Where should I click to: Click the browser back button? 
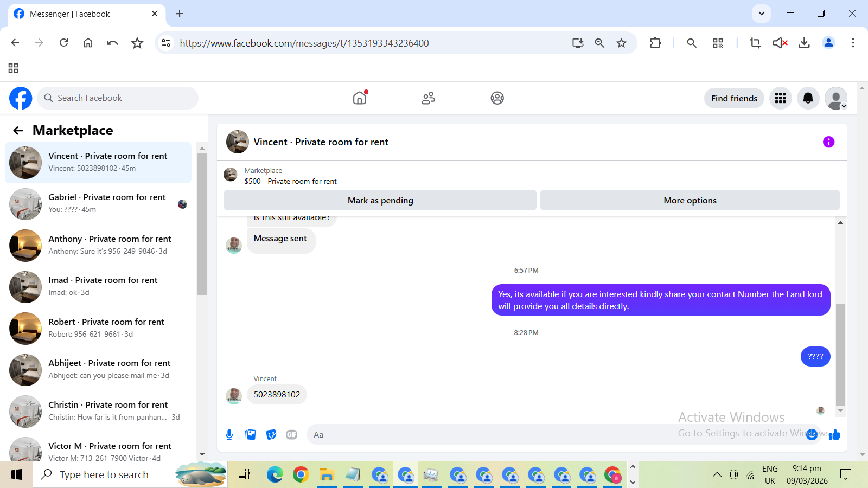[x=15, y=43]
